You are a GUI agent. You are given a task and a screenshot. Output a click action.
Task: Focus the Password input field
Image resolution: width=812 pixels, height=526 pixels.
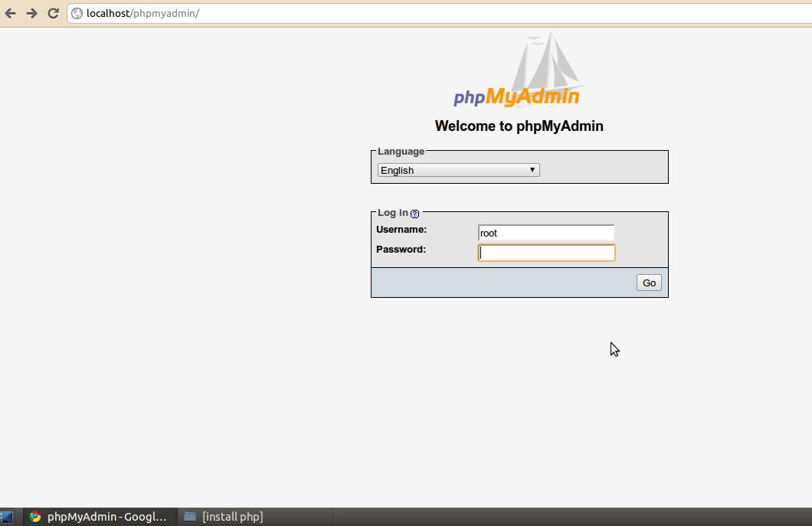coord(546,253)
